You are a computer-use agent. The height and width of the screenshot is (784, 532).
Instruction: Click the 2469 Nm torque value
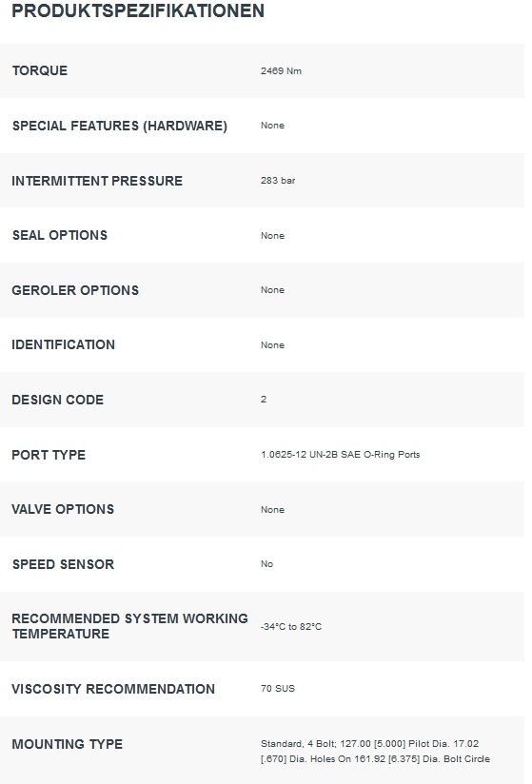[x=281, y=71]
